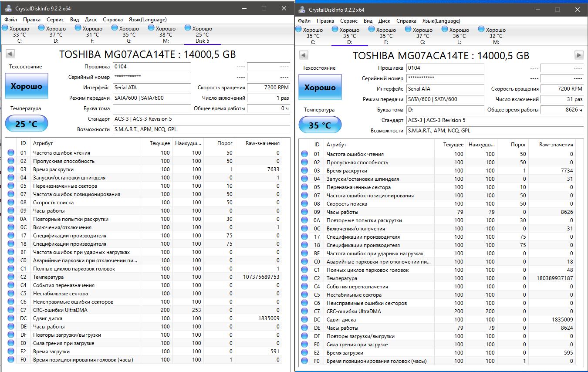Viewport: 588px width, 372px height.
Task: Open the Сервис menu in left window
Action: click(x=55, y=20)
